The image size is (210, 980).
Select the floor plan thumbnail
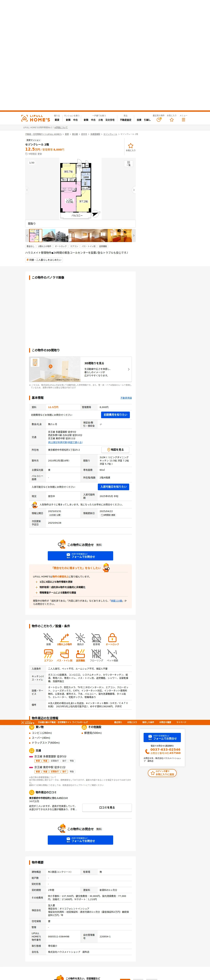coord(35,236)
